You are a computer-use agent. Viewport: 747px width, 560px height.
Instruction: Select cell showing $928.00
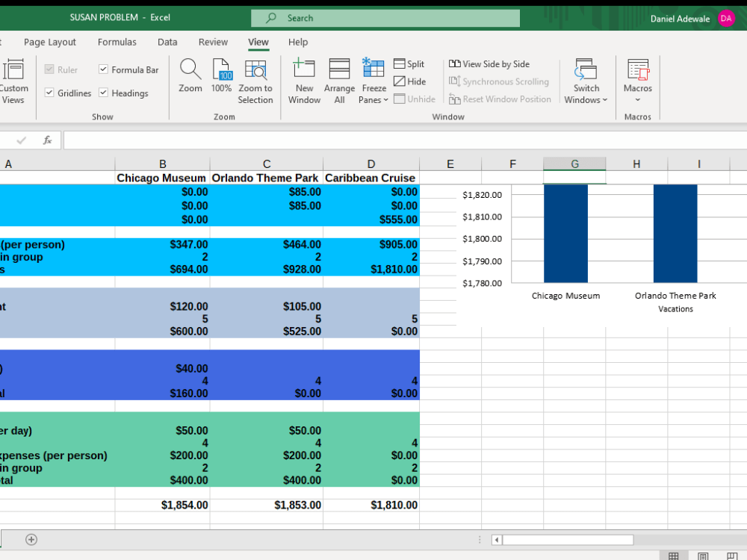pyautogui.click(x=267, y=269)
